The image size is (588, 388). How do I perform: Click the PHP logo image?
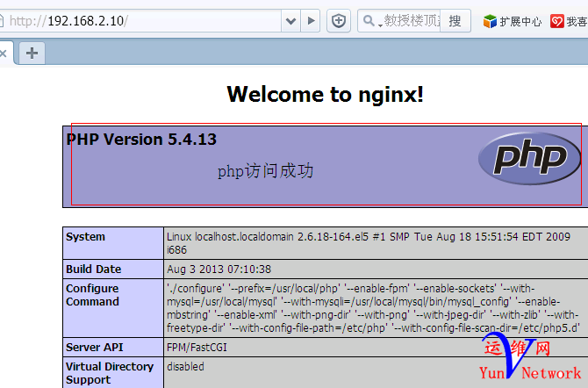[x=529, y=158]
